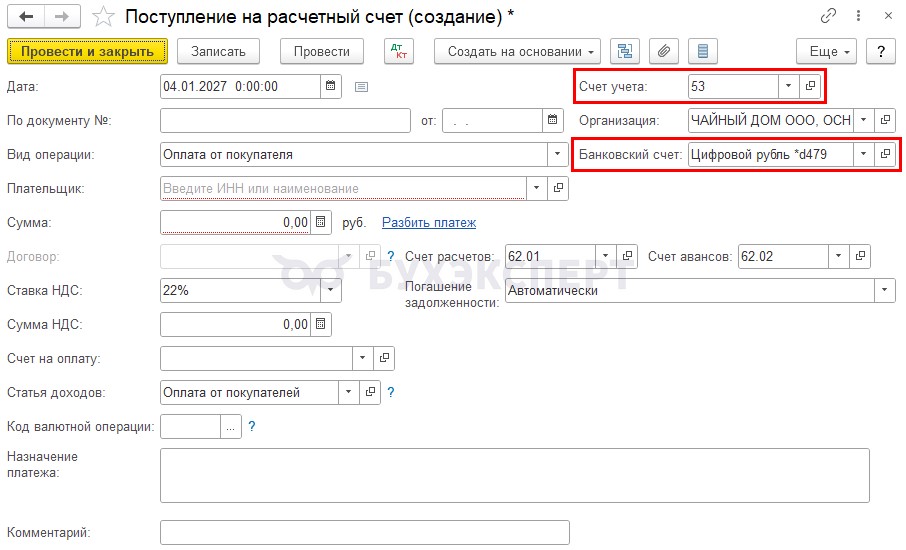Open the Счет на оплату item form
Screen dimensions: 906x550
[x=384, y=358]
